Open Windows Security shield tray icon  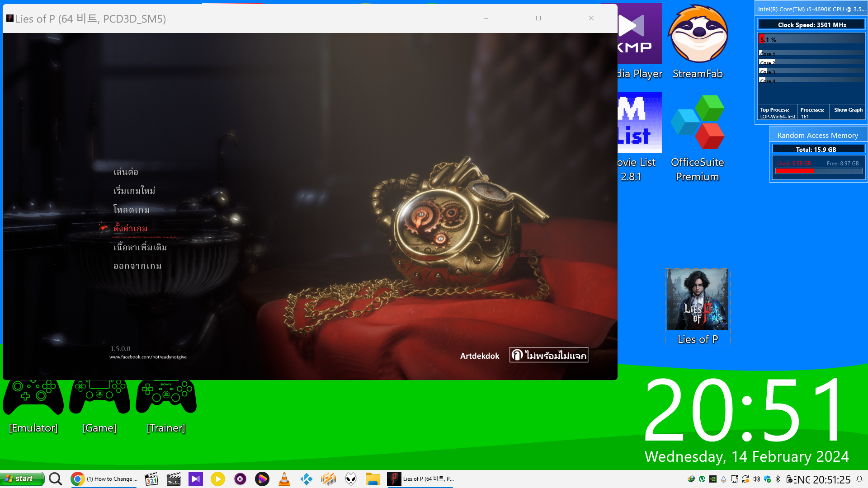pos(767,479)
